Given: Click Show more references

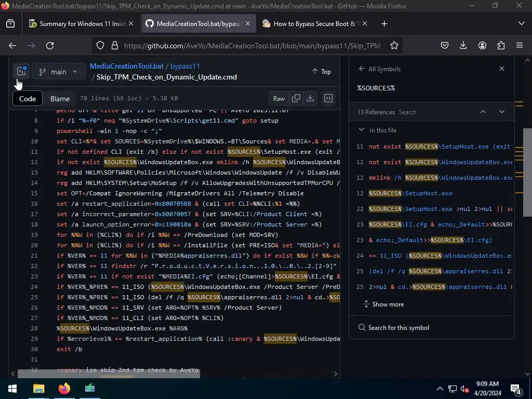Looking at the screenshot, I should click(383, 304).
